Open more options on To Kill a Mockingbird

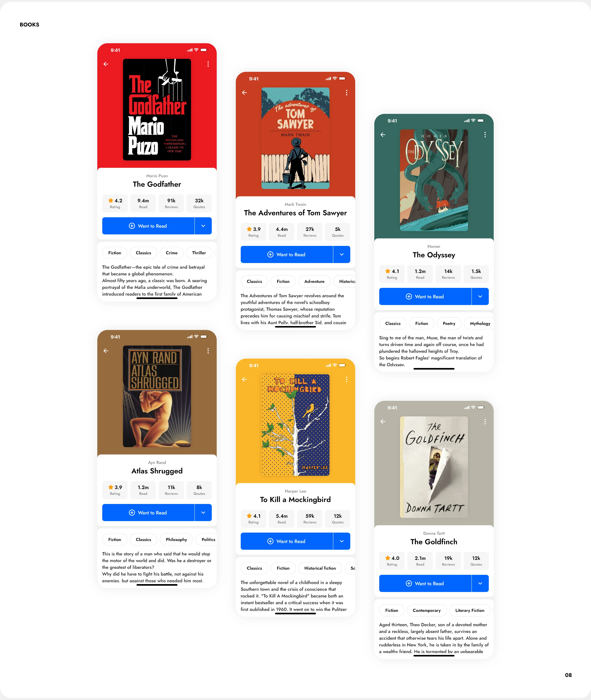tap(346, 379)
